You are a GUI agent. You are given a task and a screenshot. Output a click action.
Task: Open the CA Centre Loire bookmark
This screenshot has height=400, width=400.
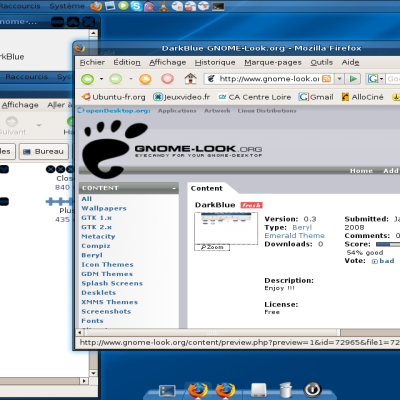pyautogui.click(x=254, y=97)
